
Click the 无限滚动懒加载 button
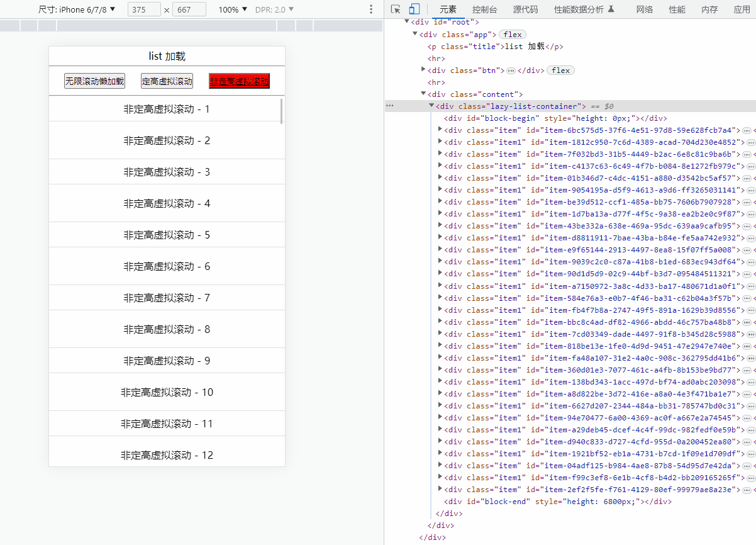coord(94,81)
